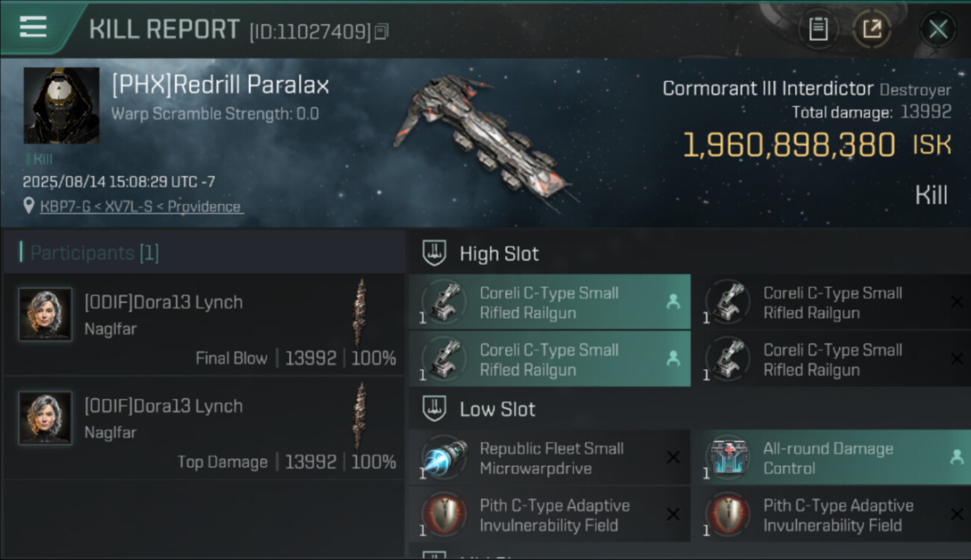Open the KBP7-G location link

[x=142, y=207]
